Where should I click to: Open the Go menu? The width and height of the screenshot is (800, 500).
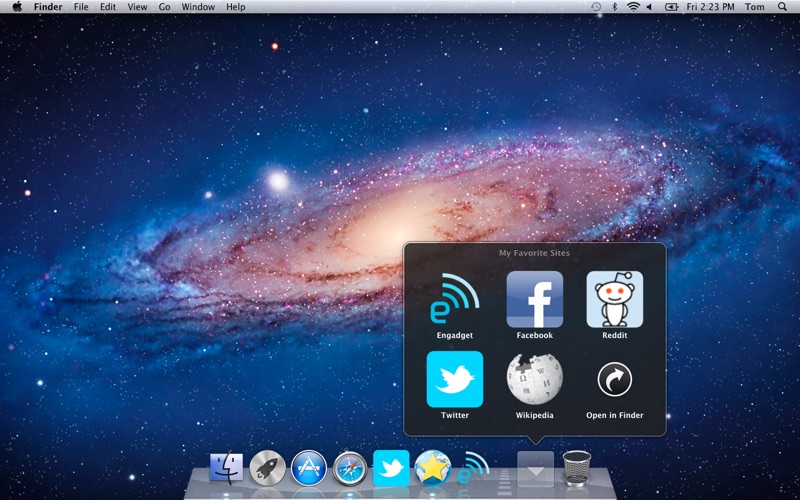(x=164, y=7)
